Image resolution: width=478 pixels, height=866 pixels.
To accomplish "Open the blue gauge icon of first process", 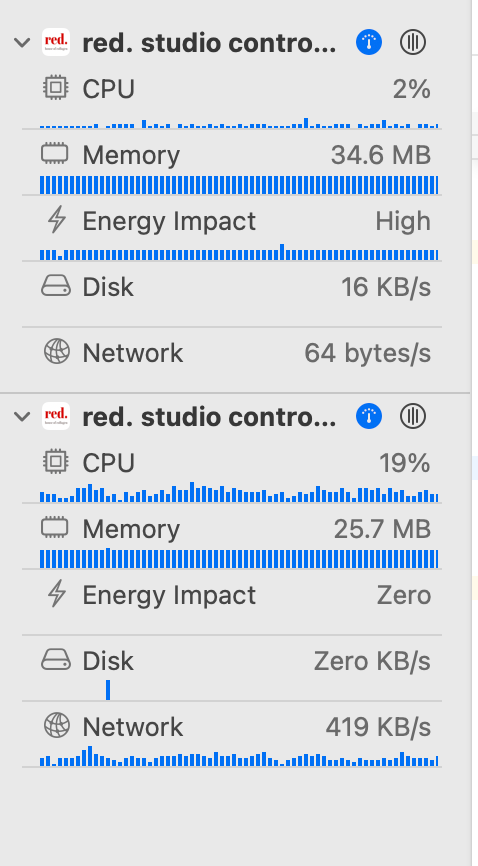I will tap(369, 42).
